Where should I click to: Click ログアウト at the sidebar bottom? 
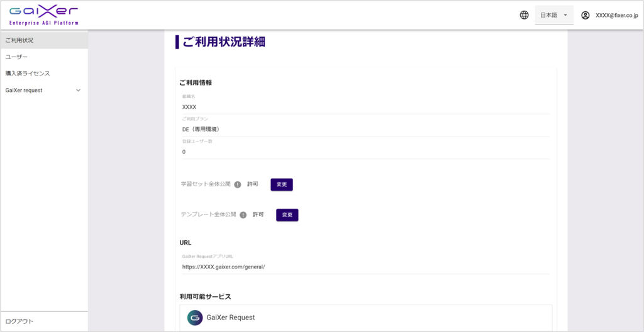click(x=19, y=321)
